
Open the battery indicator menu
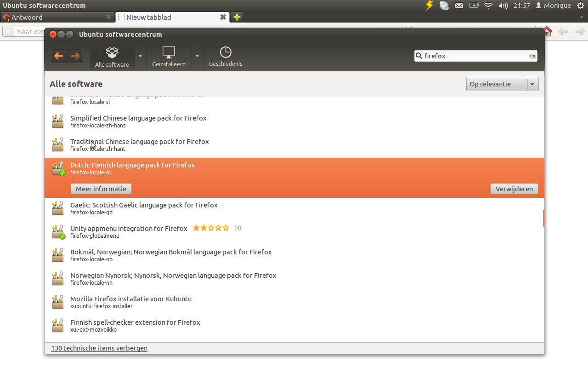pyautogui.click(x=474, y=6)
